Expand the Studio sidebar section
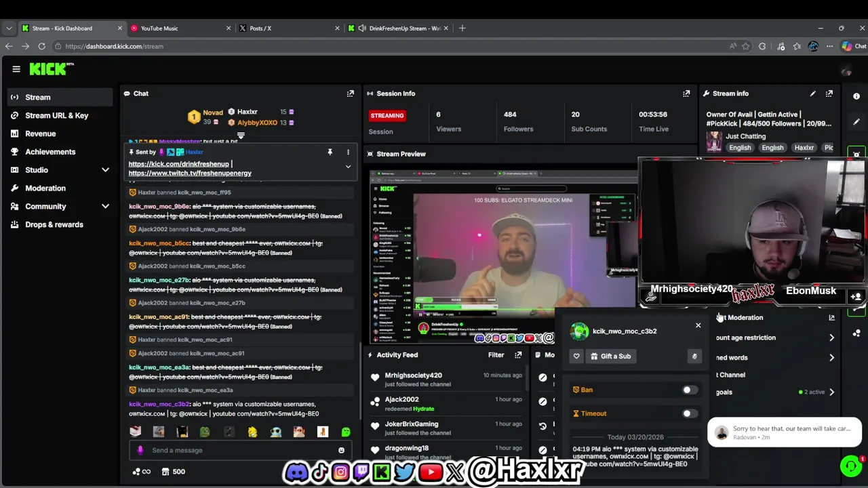 pos(105,170)
